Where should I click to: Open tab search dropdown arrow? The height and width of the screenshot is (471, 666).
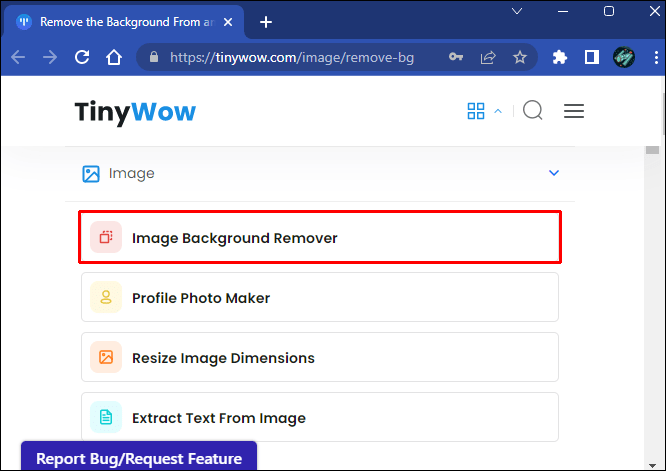pyautogui.click(x=518, y=11)
